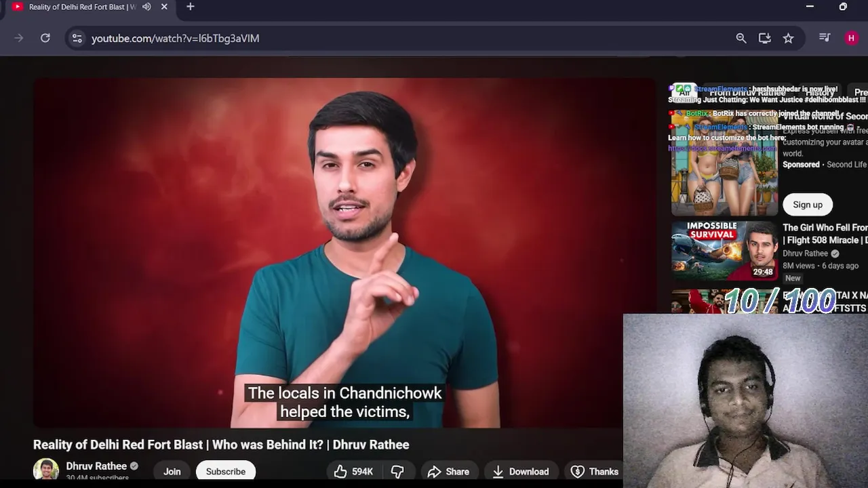Open the Impossible Survival video thumbnail
868x488 pixels.
(x=724, y=251)
